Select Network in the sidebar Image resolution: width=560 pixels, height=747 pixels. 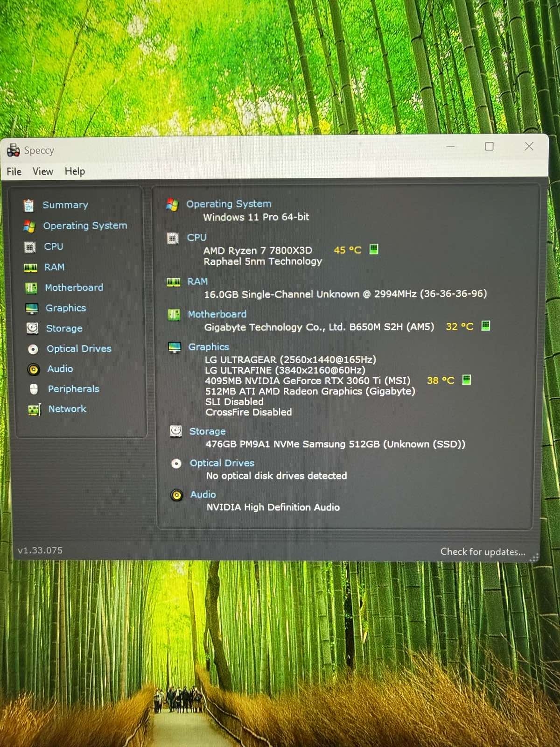click(68, 409)
